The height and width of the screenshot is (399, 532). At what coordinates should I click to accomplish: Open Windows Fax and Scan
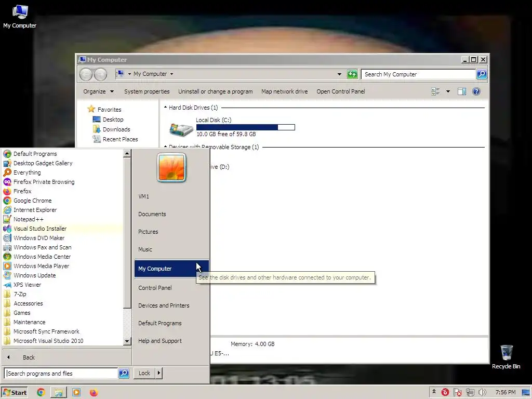37,247
